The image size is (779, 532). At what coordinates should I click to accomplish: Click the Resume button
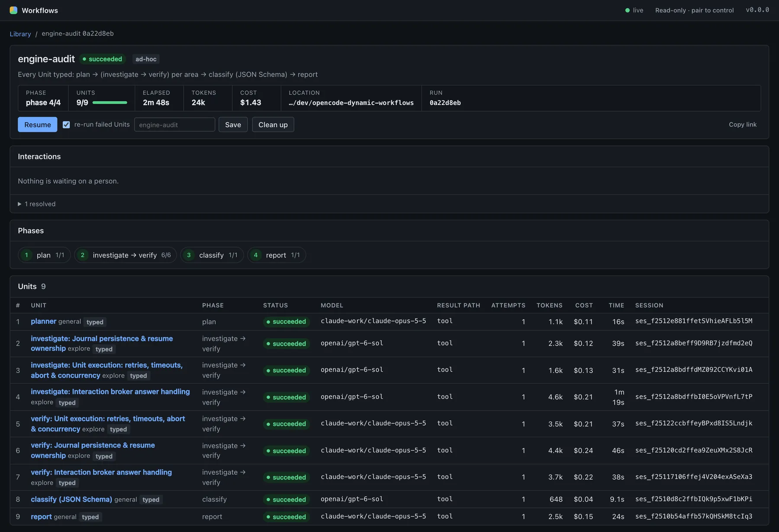(38, 125)
